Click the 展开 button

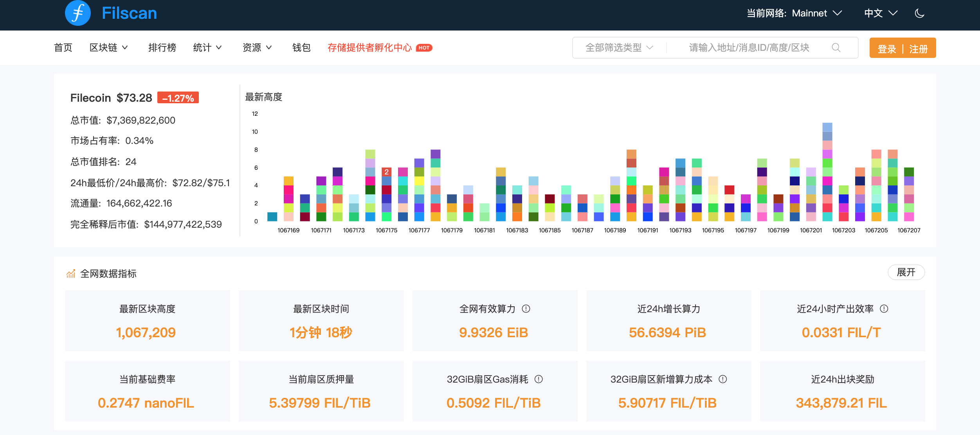tap(906, 272)
